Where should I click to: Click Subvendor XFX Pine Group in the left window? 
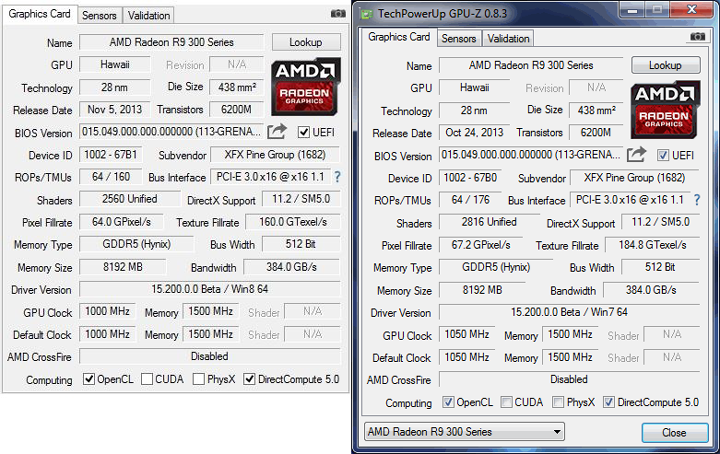click(275, 154)
